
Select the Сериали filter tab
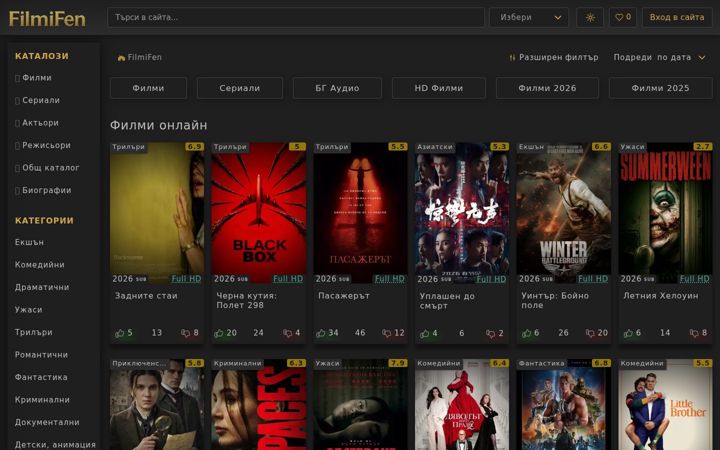(x=240, y=88)
